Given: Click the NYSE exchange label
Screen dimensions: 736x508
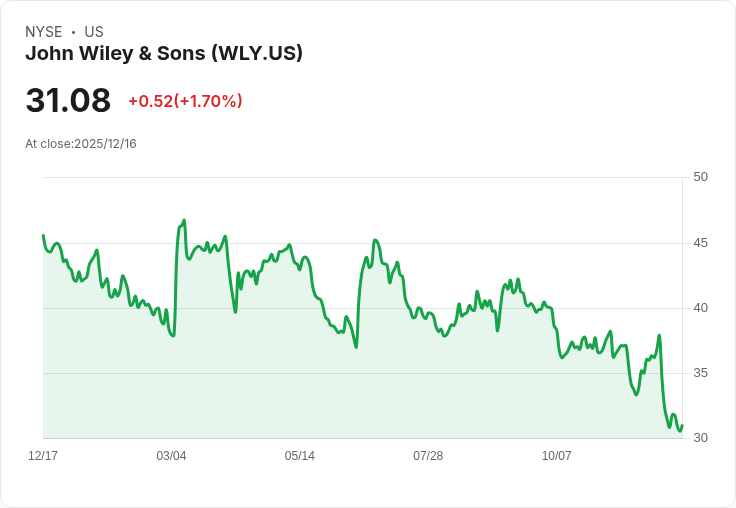Looking at the screenshot, I should click(43, 32).
